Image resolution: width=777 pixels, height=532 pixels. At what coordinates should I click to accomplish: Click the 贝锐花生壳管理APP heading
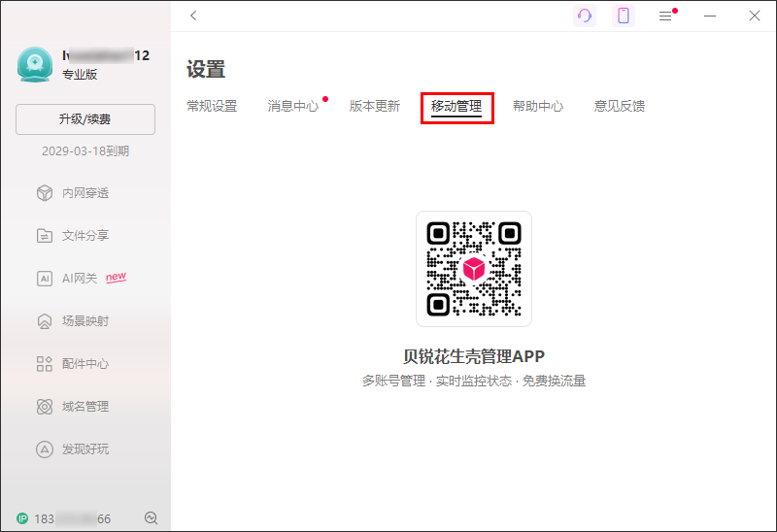tap(474, 356)
